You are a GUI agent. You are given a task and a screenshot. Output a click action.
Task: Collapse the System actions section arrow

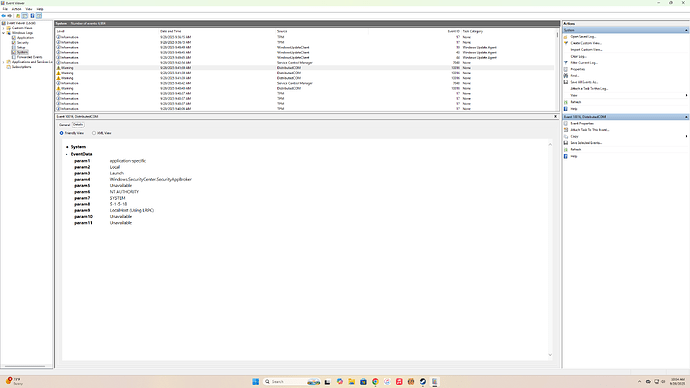pyautogui.click(x=686, y=30)
